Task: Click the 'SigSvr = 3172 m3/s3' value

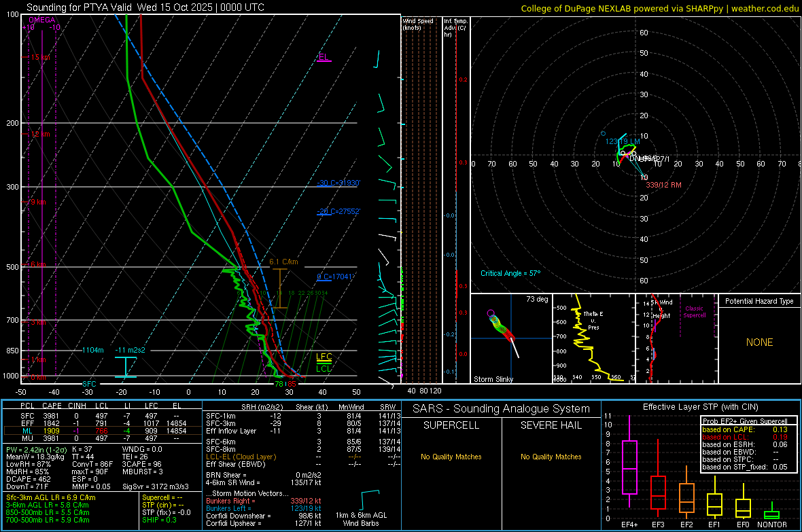Action: coord(156,486)
